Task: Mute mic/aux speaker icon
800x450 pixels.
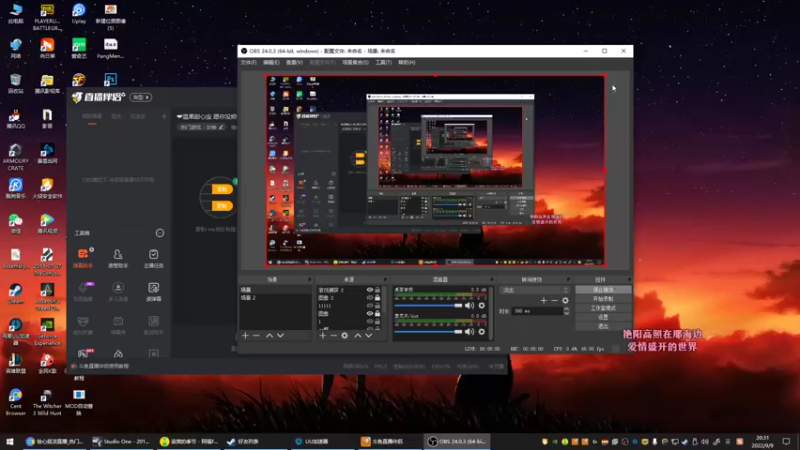Action: click(469, 332)
